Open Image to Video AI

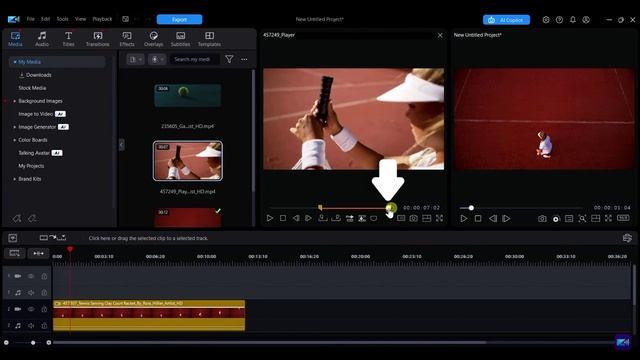coord(42,114)
